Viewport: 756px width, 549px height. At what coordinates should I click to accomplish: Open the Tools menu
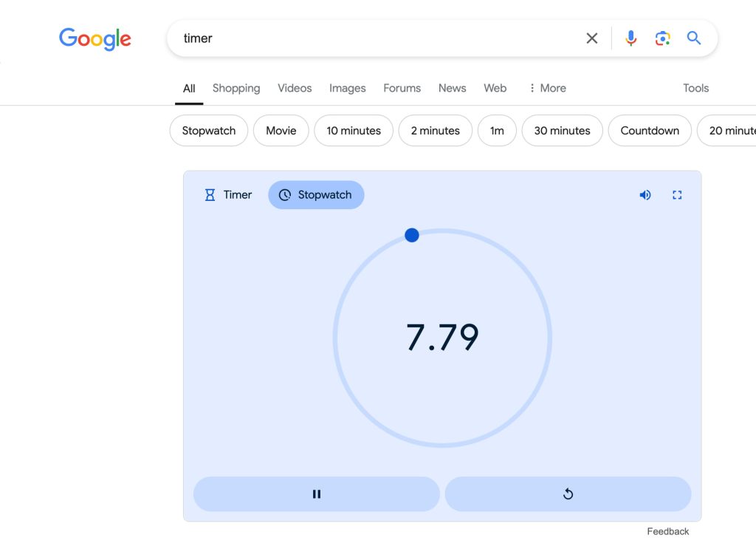tap(695, 88)
